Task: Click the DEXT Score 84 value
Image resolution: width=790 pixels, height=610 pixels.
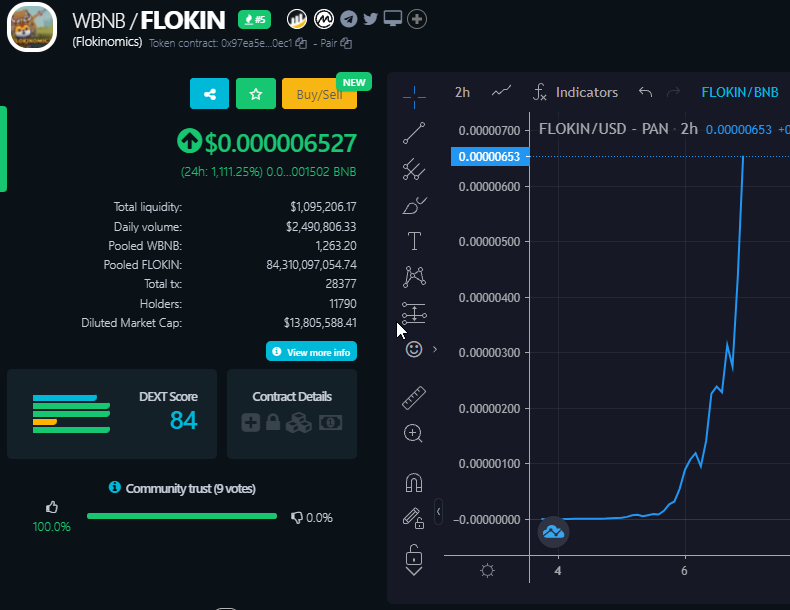Action: click(x=183, y=420)
